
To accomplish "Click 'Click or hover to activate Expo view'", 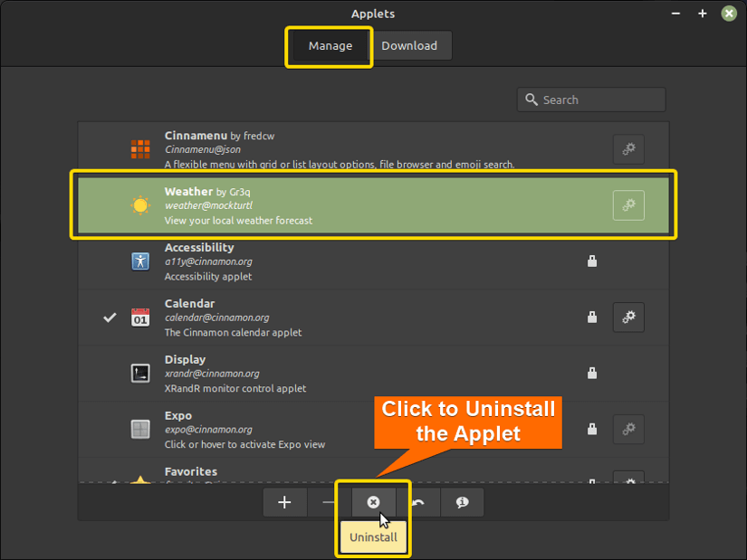I will point(244,444).
